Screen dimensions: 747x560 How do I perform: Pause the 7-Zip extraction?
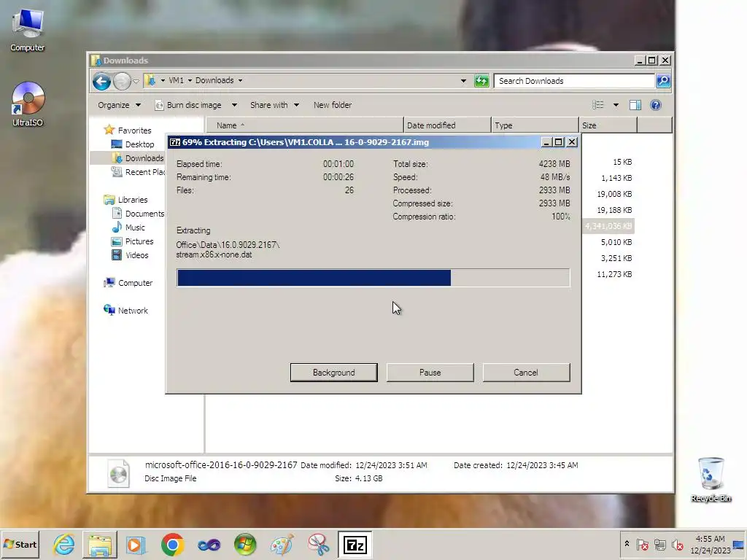coord(430,373)
